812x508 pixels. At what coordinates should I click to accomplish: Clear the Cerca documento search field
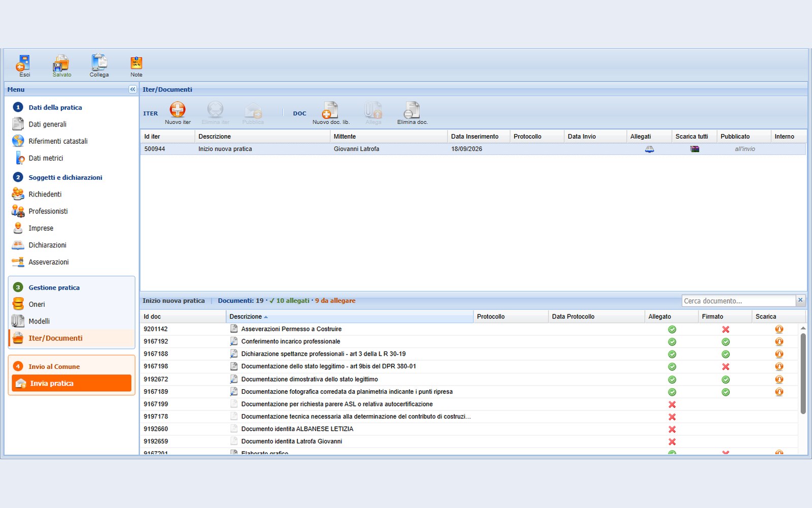(800, 300)
